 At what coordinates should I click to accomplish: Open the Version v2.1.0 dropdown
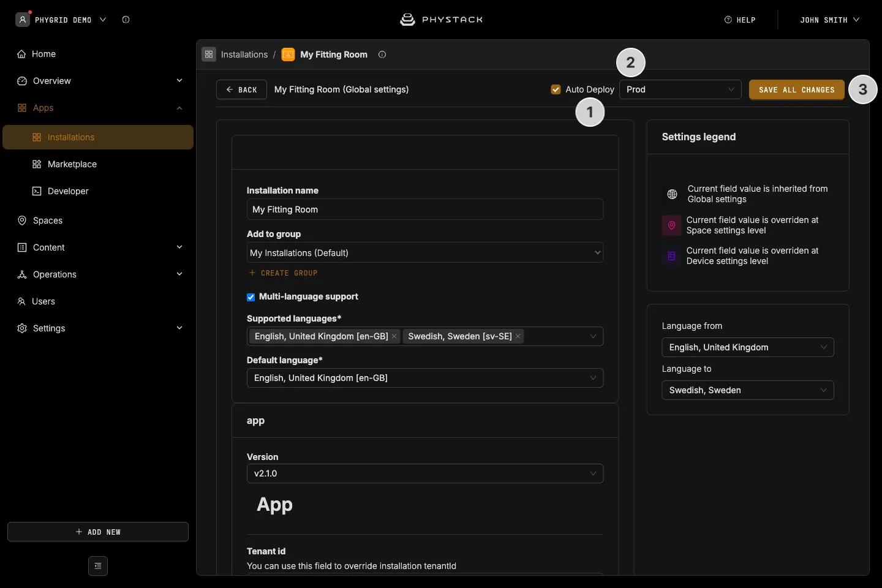coord(425,473)
